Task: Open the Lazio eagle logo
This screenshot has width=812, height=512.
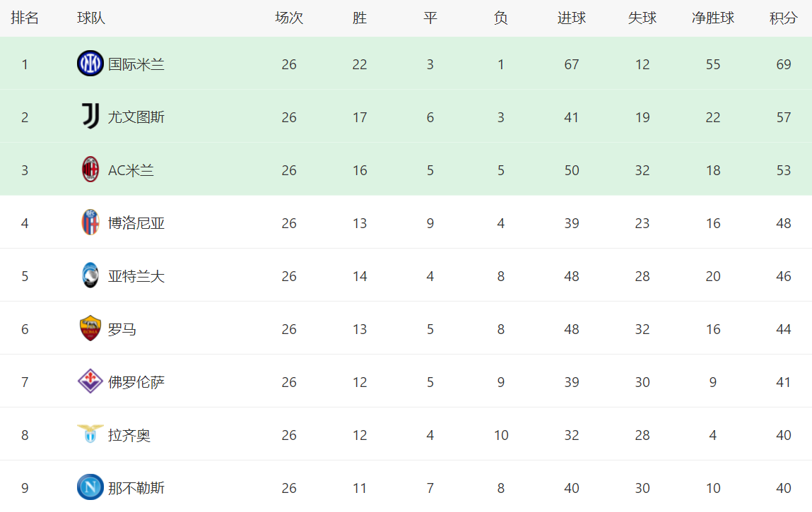Action: coord(90,434)
